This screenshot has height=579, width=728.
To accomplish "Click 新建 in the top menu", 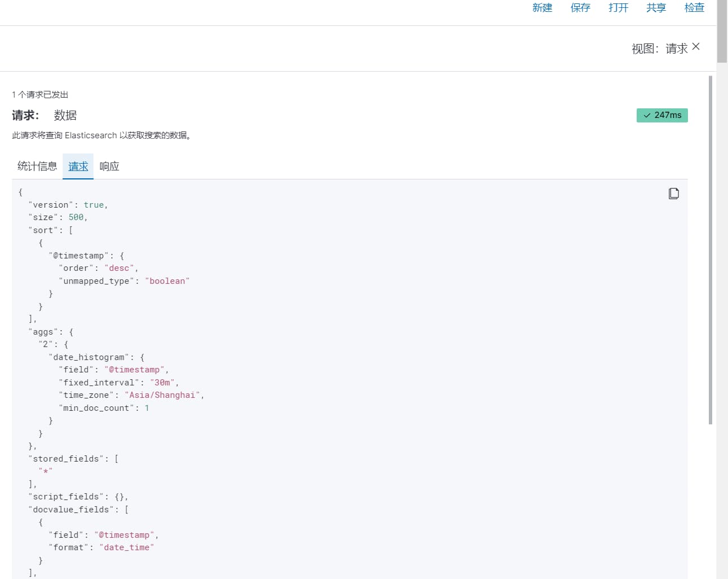I will [x=542, y=8].
